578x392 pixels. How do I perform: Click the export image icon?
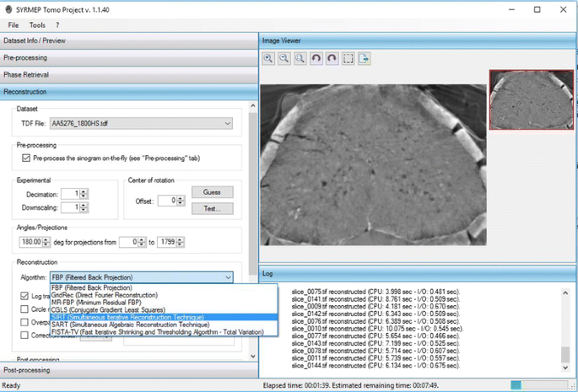[x=365, y=58]
